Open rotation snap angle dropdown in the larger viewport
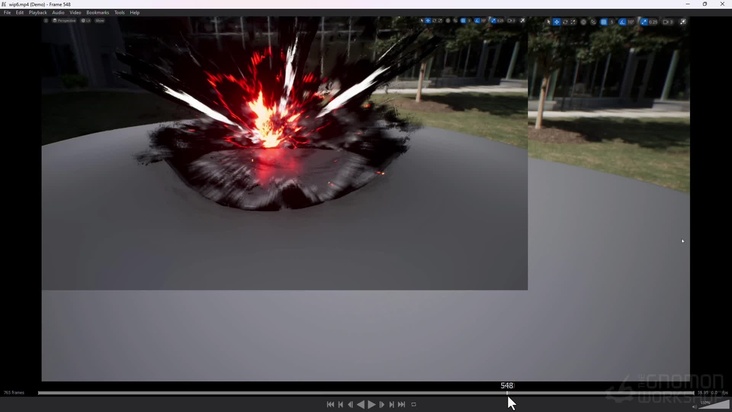Image resolution: width=732 pixels, height=412 pixels. [x=631, y=22]
